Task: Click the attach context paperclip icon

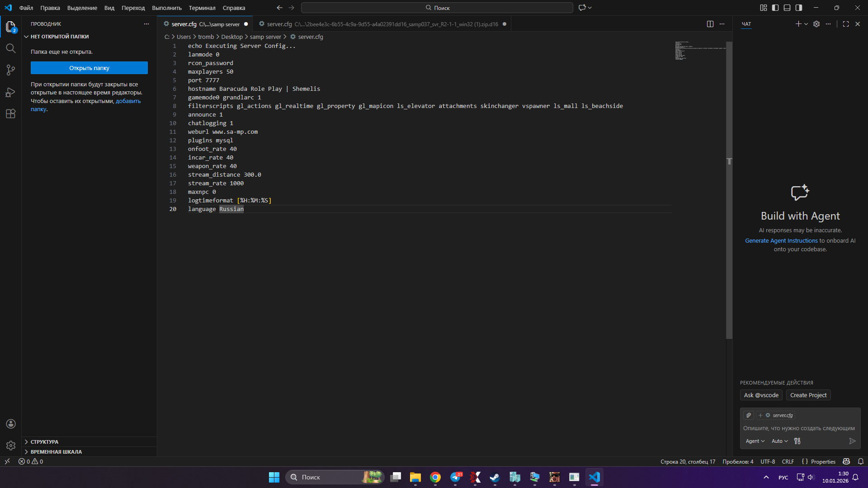Action: (748, 415)
